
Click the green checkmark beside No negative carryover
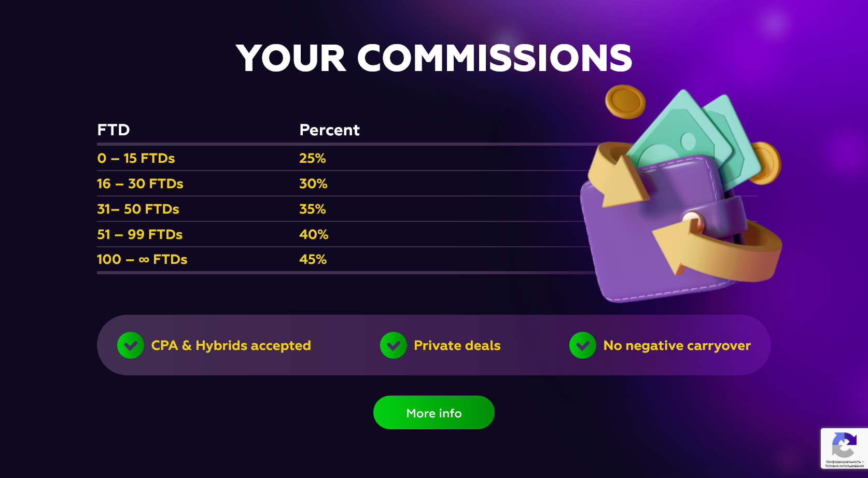582,345
